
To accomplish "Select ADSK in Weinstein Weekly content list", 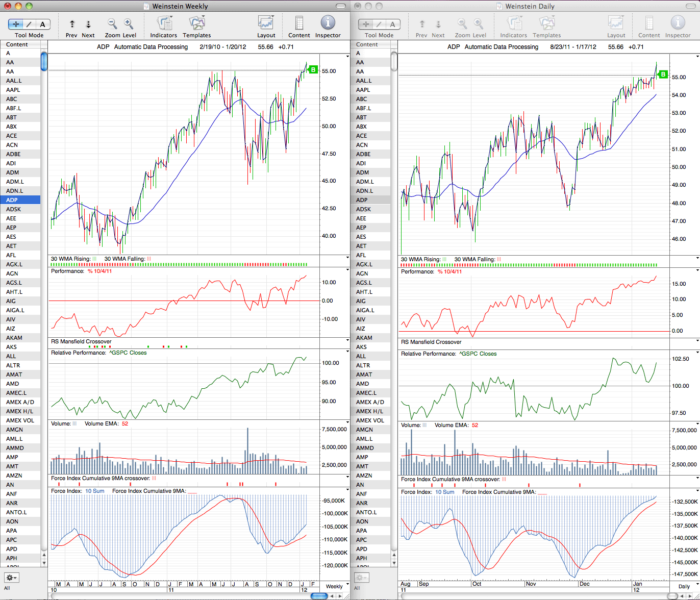I will (x=20, y=209).
